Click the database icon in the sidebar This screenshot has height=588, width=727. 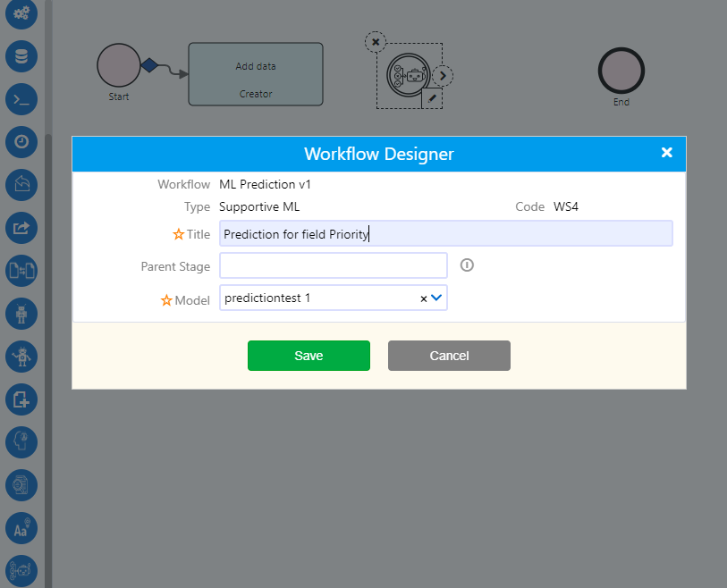pyautogui.click(x=21, y=56)
